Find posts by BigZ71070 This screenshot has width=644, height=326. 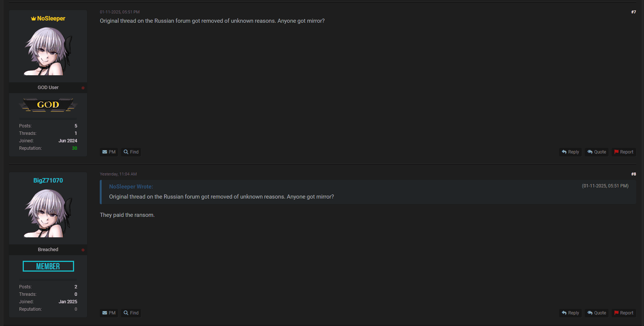[131, 313]
